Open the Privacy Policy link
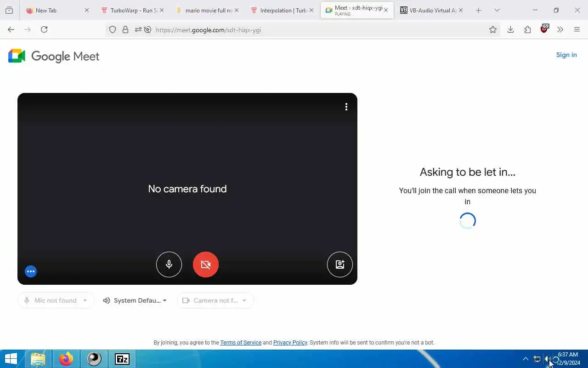This screenshot has height=368, width=588. pyautogui.click(x=290, y=343)
